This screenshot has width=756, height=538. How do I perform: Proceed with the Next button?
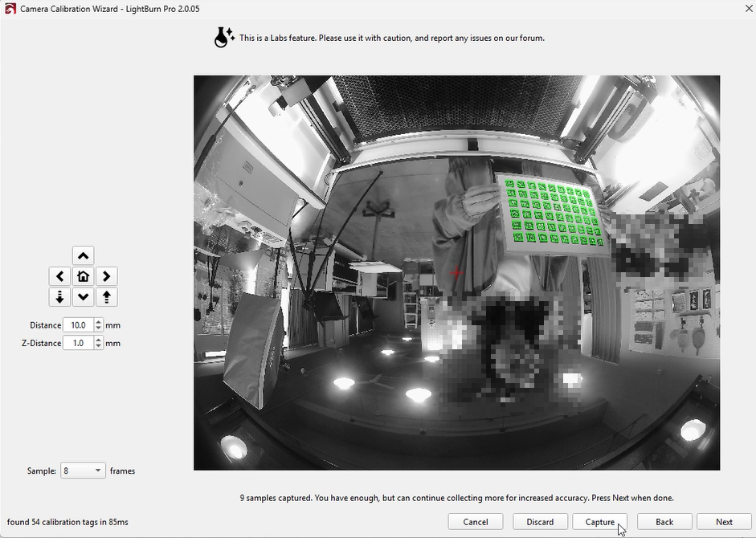click(724, 522)
